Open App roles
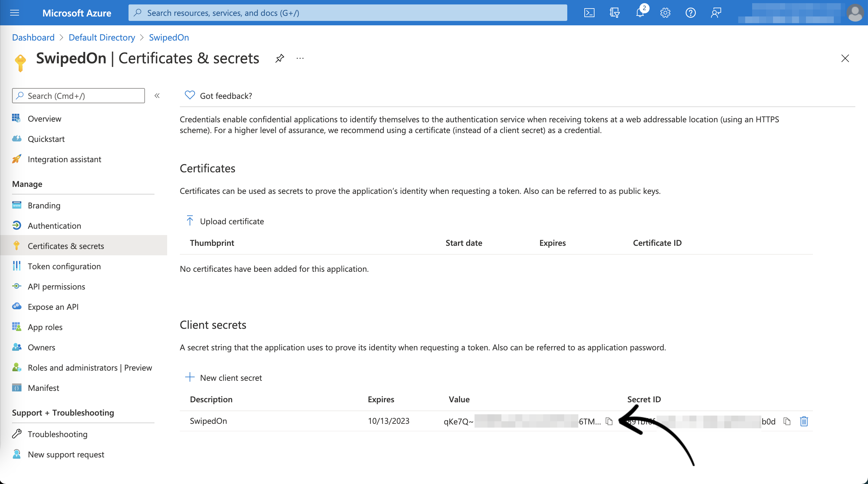Image resolution: width=868 pixels, height=484 pixels. 45,327
